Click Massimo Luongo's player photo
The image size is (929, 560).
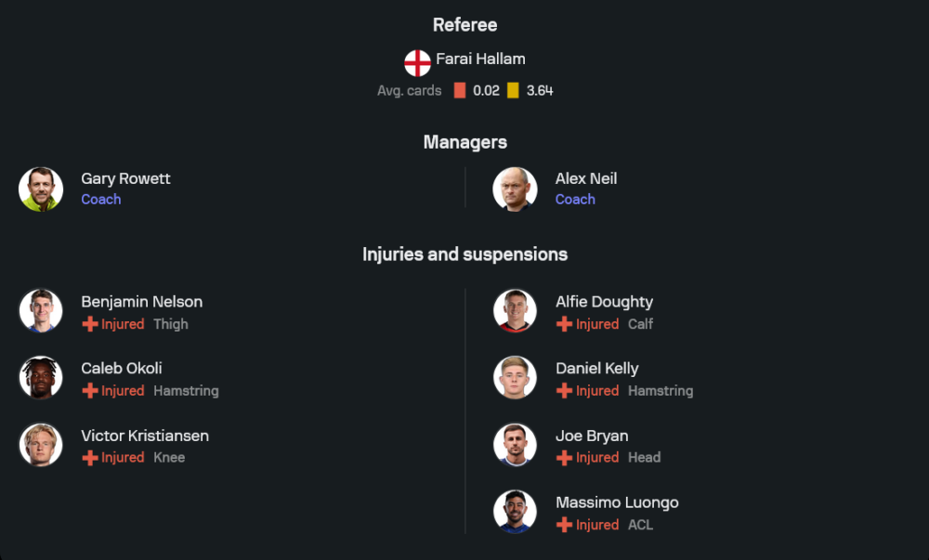tap(515, 512)
